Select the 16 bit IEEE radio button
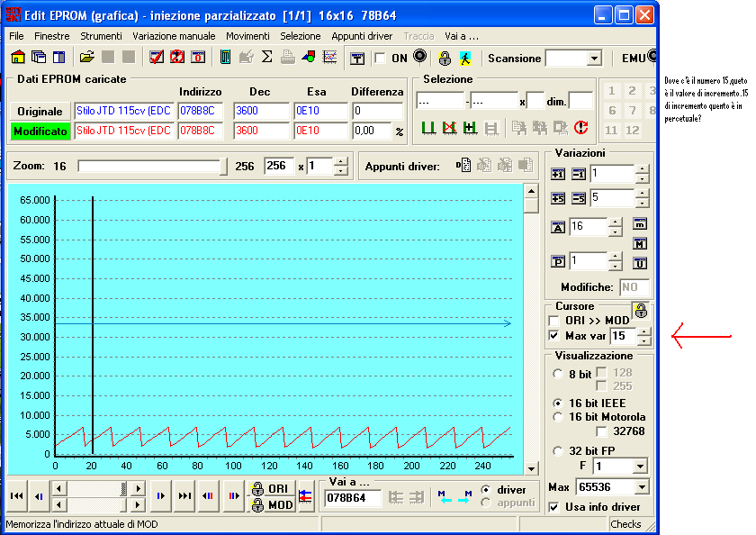The image size is (756, 535). pyautogui.click(x=558, y=403)
